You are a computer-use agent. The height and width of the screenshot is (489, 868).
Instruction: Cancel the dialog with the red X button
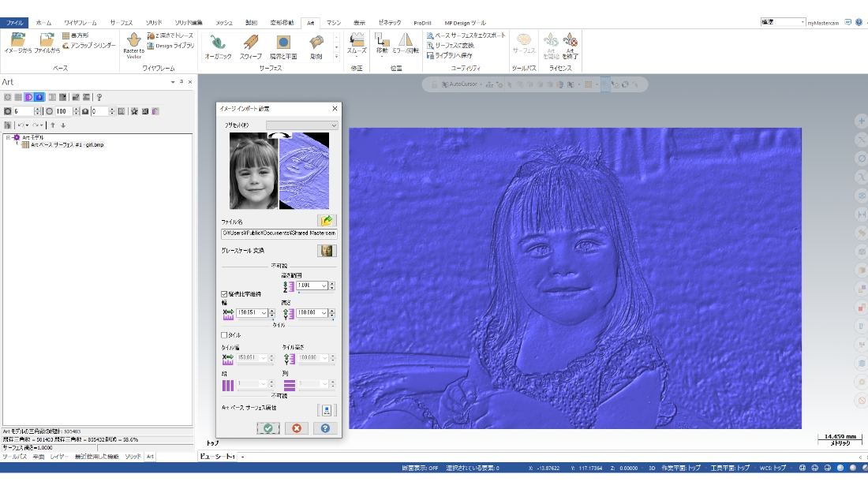pos(297,428)
